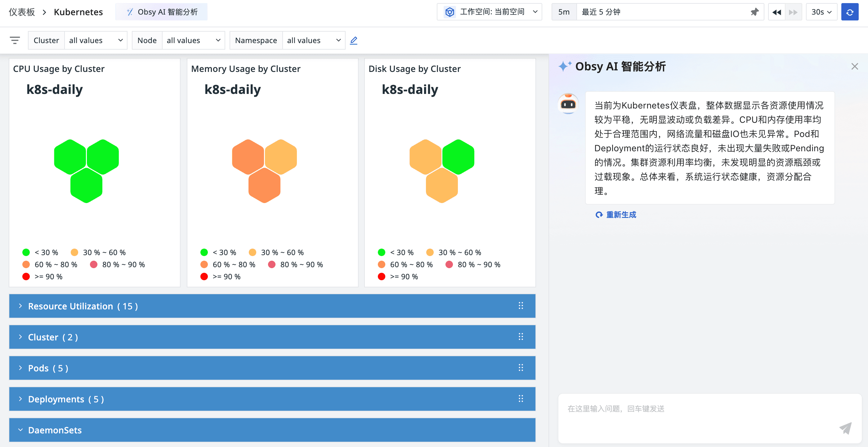Toggle the '>= 90 %' Memory legend item
This screenshot has height=447, width=868.
pyautogui.click(x=220, y=277)
